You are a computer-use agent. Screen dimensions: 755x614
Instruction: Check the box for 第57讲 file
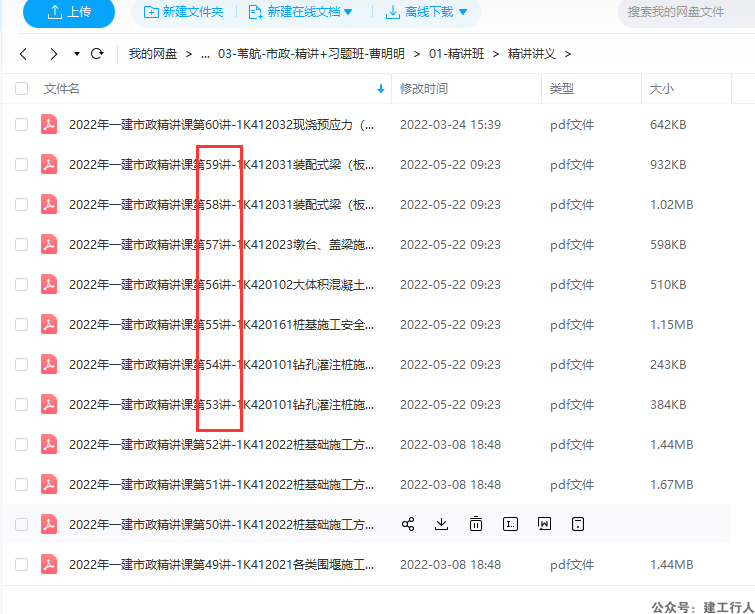point(21,245)
